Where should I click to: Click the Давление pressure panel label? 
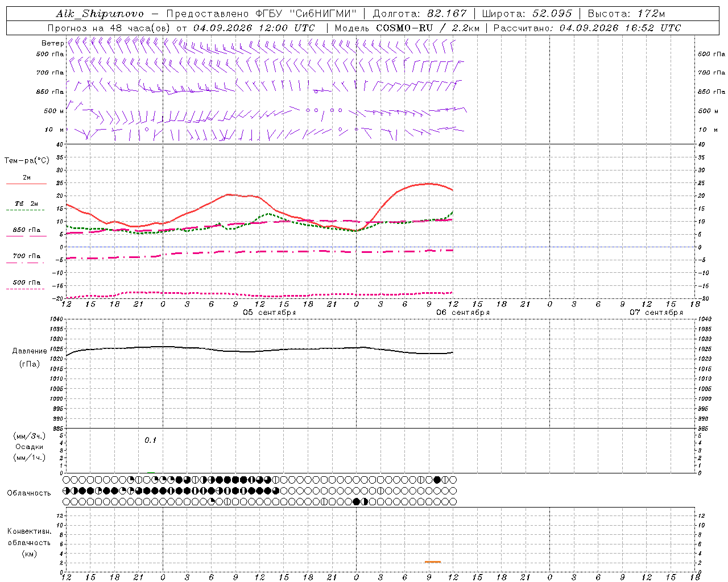tap(30, 351)
